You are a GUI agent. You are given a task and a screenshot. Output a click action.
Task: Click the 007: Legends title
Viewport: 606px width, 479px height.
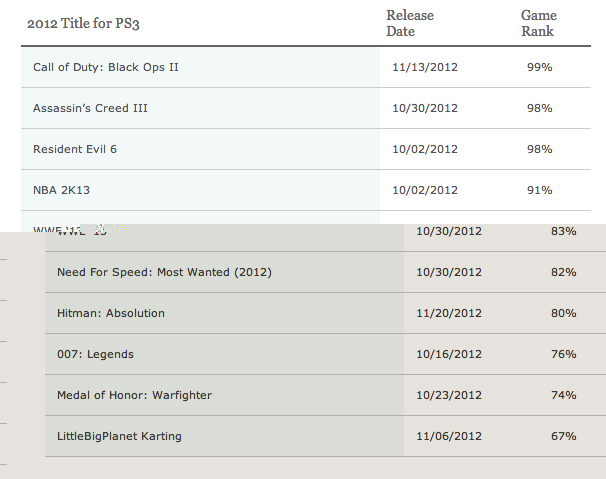click(x=95, y=354)
